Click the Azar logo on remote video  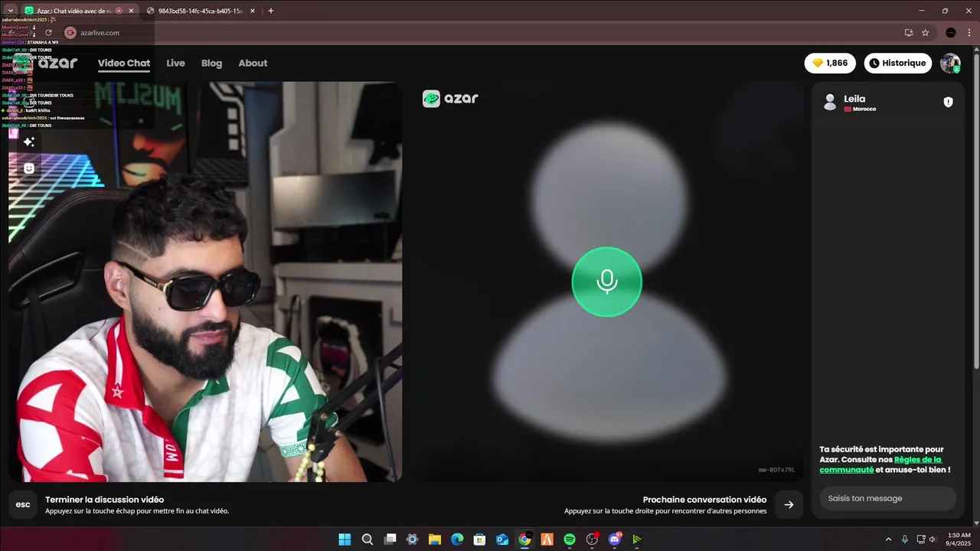tap(450, 98)
